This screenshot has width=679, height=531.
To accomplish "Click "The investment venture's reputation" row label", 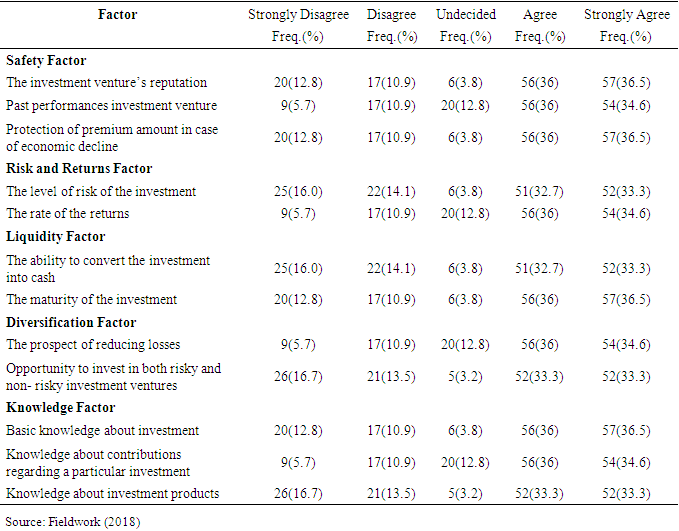I will pos(107,83).
